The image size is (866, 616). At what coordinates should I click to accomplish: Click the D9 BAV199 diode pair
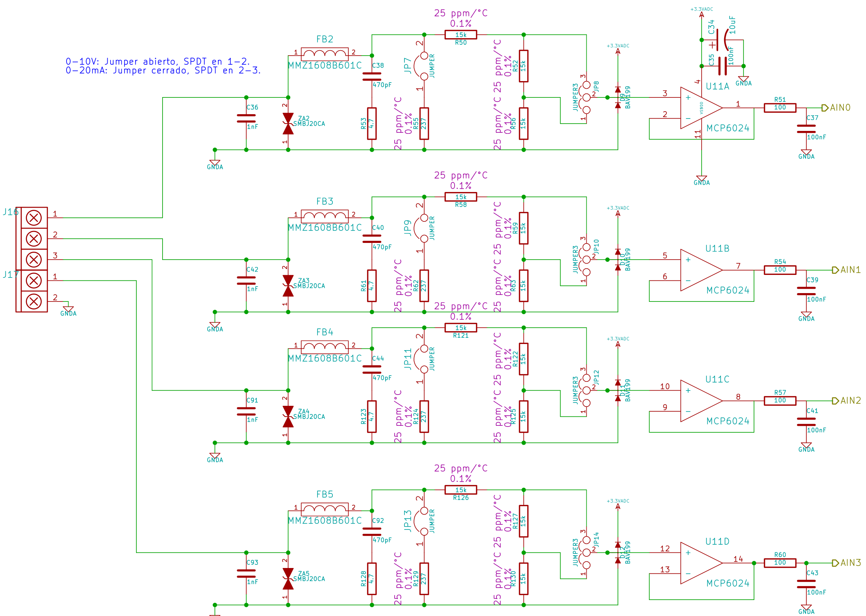click(618, 97)
